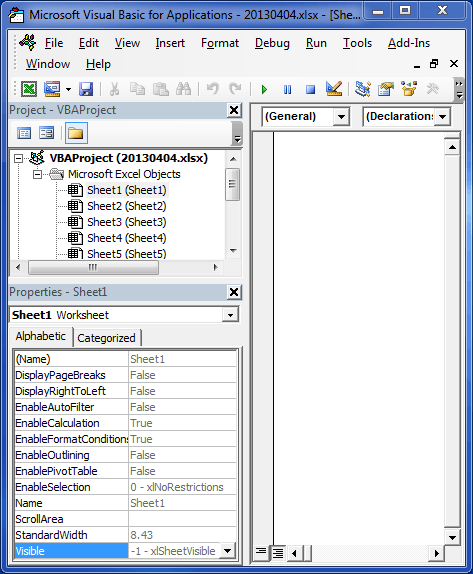Open Object Browser toolbar icon

[x=409, y=89]
